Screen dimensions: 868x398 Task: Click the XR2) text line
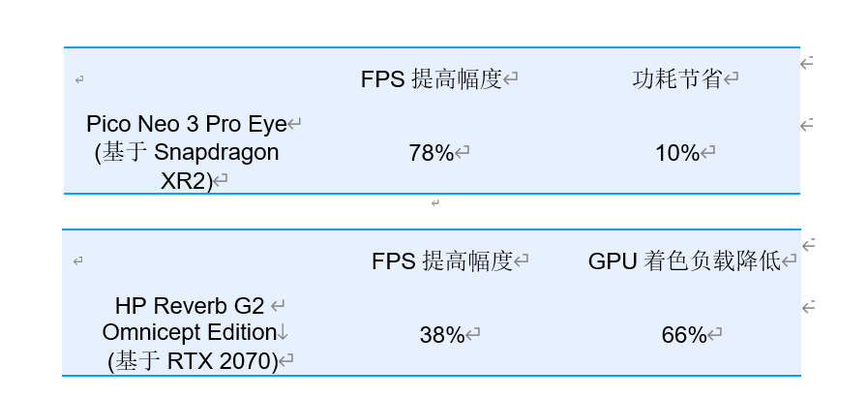coord(187,181)
